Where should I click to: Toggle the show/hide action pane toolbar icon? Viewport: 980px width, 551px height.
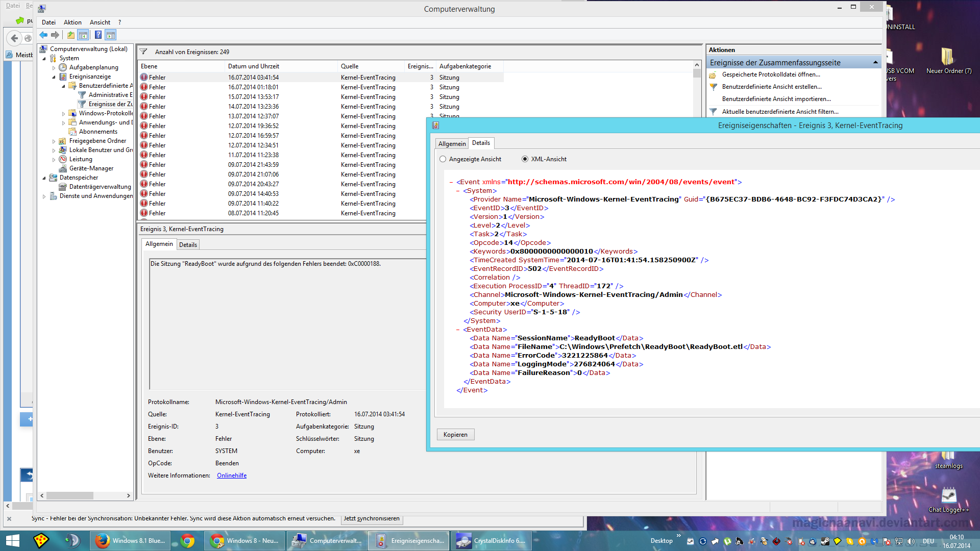pyautogui.click(x=111, y=35)
